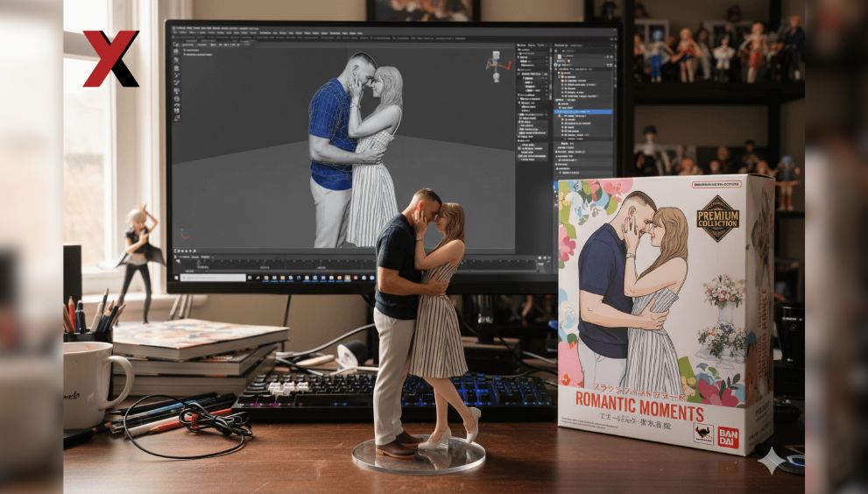This screenshot has width=868, height=494.
Task: Expand the highlighted blue item in the outliner tree
Action: click(558, 112)
